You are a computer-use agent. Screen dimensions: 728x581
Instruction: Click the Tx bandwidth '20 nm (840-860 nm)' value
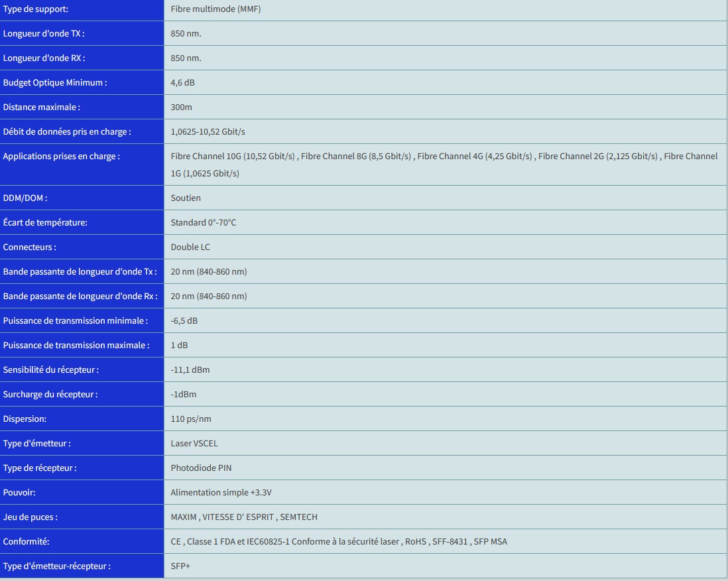(x=209, y=272)
